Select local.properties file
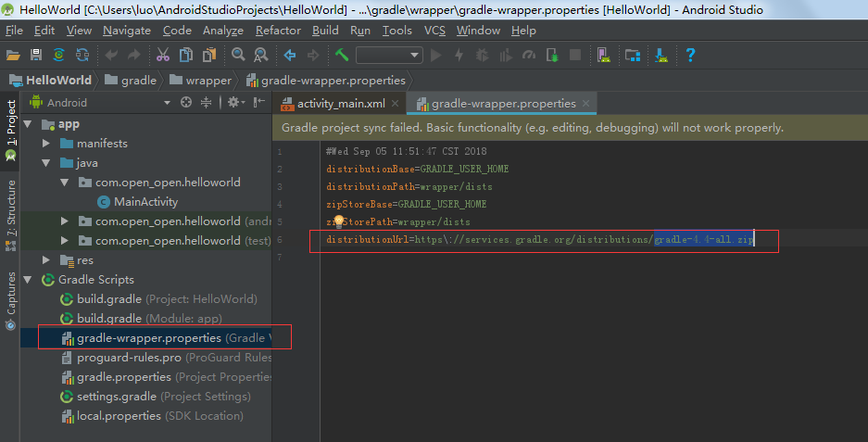 [152, 416]
